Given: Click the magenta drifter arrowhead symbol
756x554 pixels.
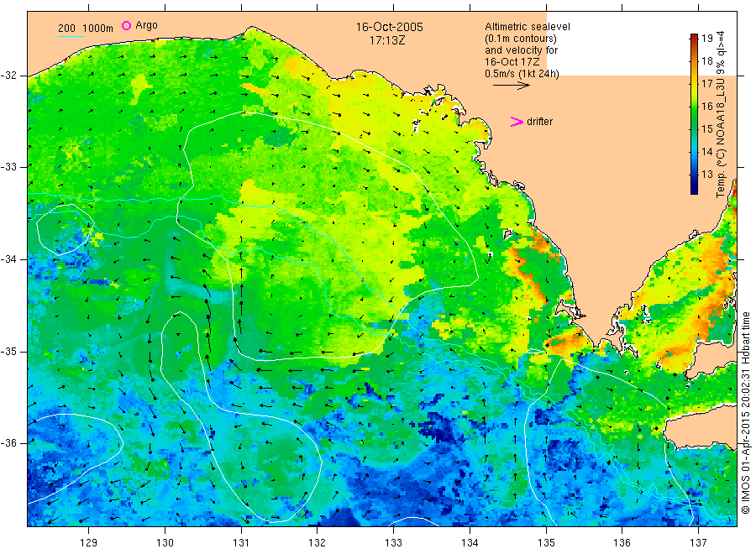Looking at the screenshot, I should click(x=517, y=122).
